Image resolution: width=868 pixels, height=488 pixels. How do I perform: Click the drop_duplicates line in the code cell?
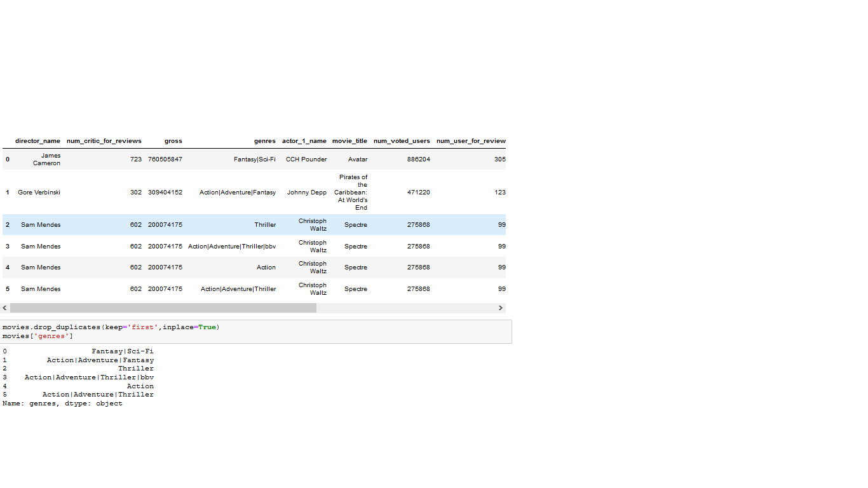point(111,327)
